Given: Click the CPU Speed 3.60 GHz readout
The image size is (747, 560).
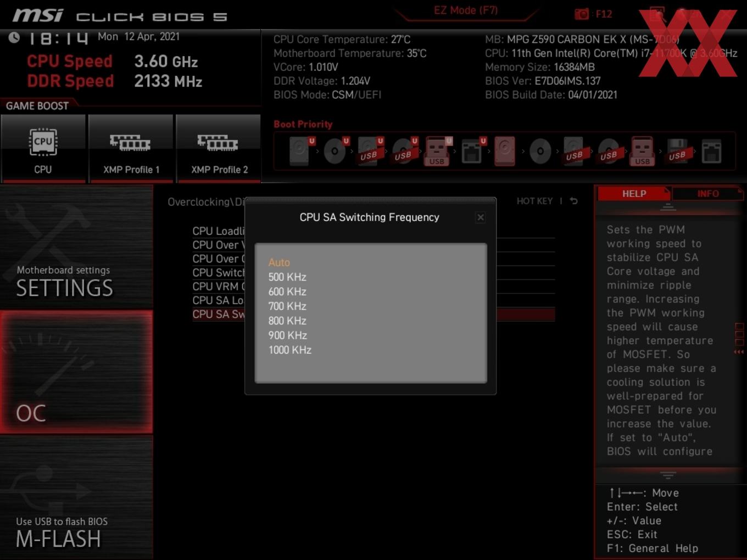Looking at the screenshot, I should 113,61.
